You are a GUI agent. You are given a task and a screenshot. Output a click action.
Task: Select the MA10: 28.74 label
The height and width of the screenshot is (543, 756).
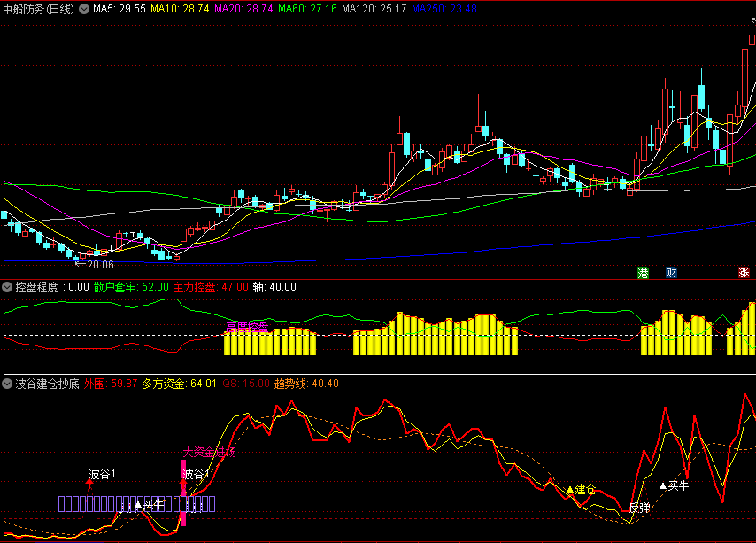pyautogui.click(x=180, y=9)
